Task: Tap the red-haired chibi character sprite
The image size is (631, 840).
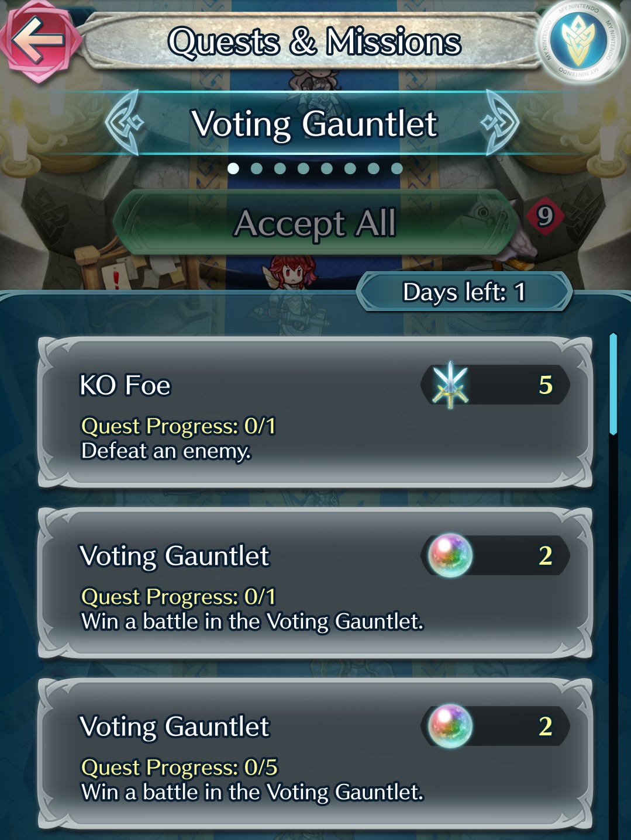Action: point(291,272)
